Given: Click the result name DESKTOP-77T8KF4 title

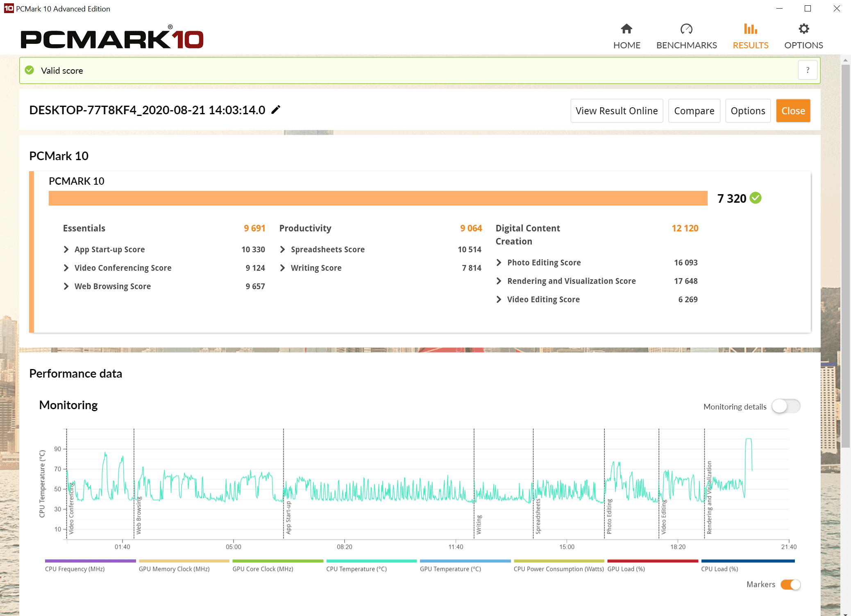Looking at the screenshot, I should coord(147,110).
